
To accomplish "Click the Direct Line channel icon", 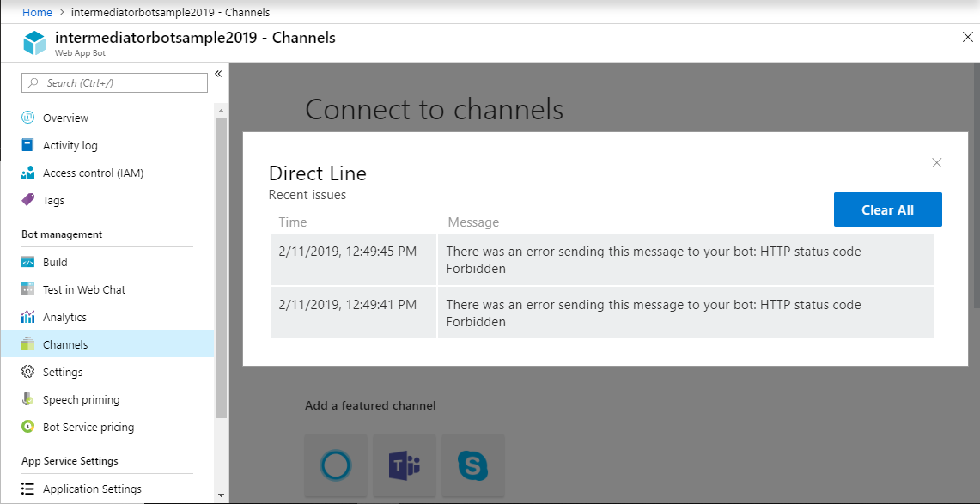I will pos(335,465).
